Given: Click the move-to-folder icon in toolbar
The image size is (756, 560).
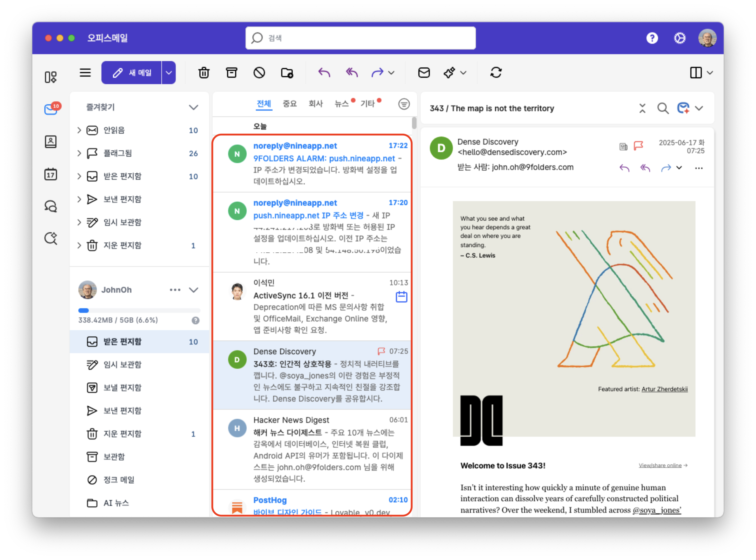Looking at the screenshot, I should coord(287,73).
